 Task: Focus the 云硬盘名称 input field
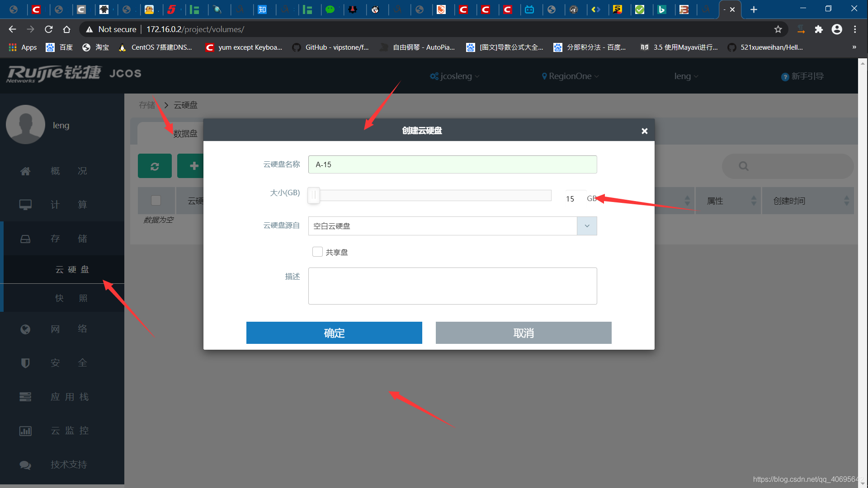click(x=453, y=164)
